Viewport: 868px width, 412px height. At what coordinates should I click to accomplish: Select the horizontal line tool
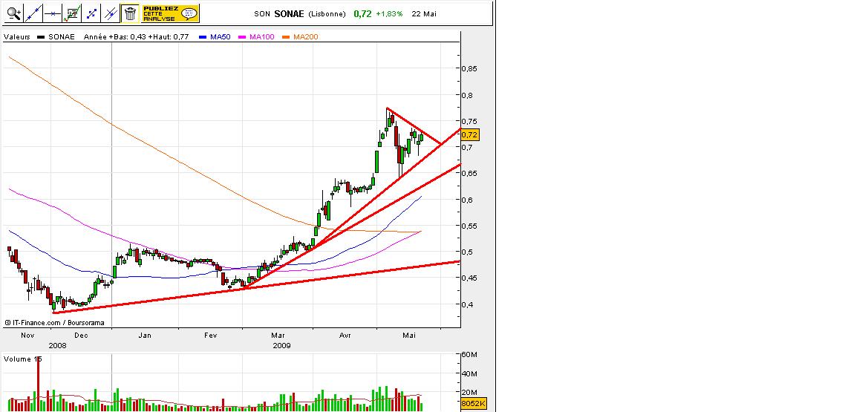point(53,13)
